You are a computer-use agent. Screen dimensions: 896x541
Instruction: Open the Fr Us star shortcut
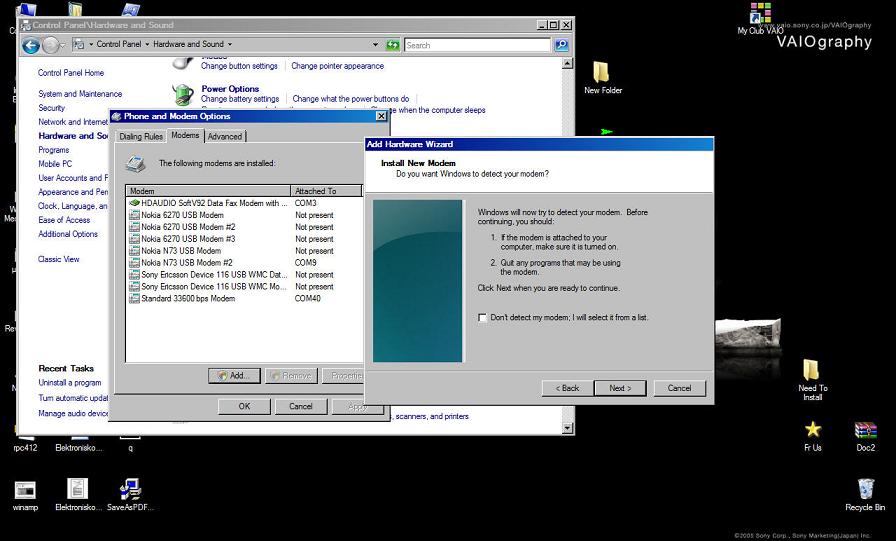click(813, 430)
